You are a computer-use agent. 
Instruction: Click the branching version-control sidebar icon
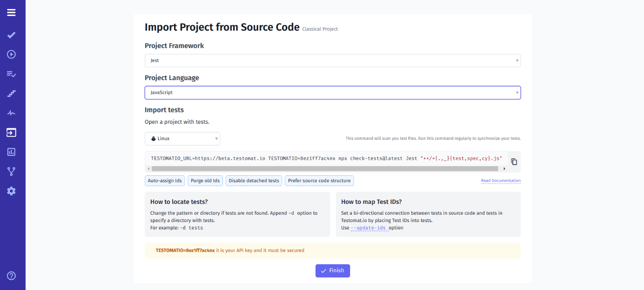(11, 171)
